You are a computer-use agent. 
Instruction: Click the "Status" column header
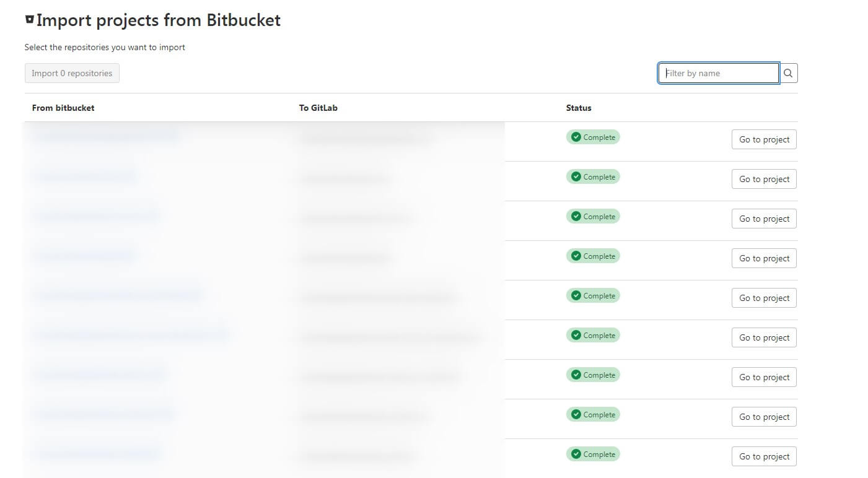point(579,108)
